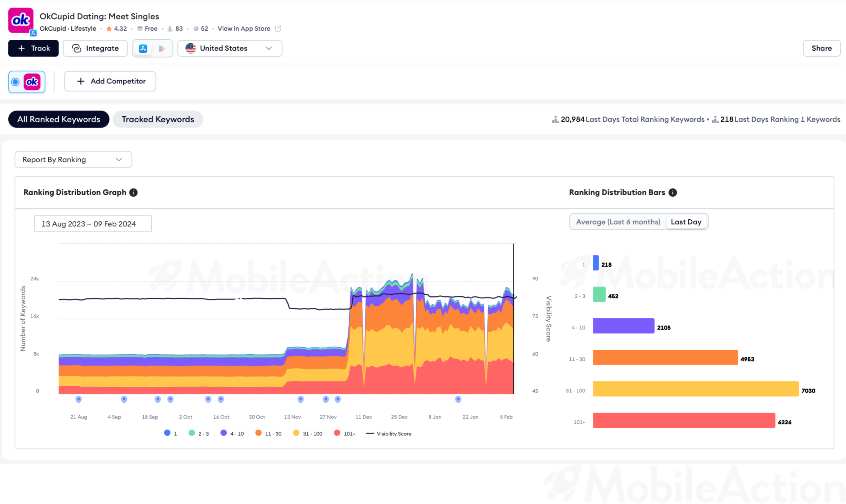
Task: Click the red 101+ bar showing 6226
Action: (684, 421)
